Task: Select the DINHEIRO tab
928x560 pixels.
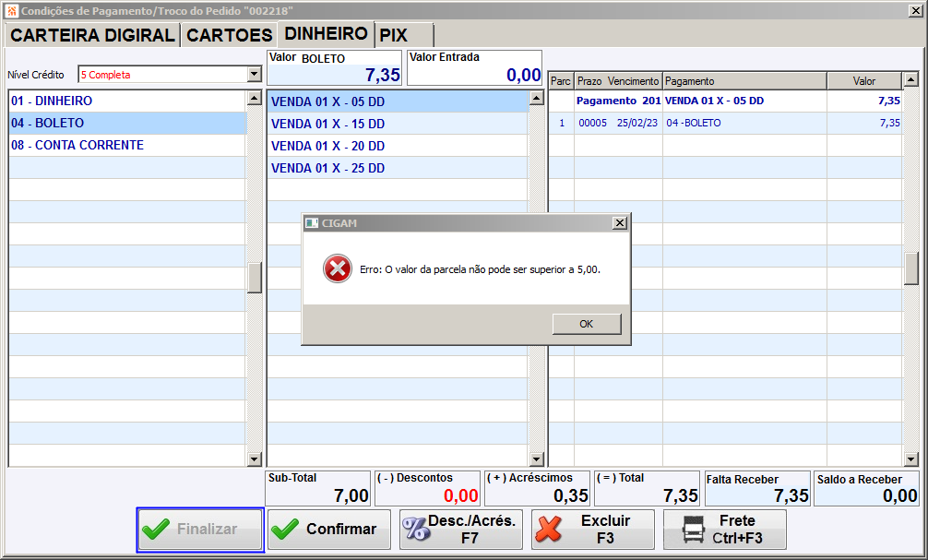Action: pos(327,34)
